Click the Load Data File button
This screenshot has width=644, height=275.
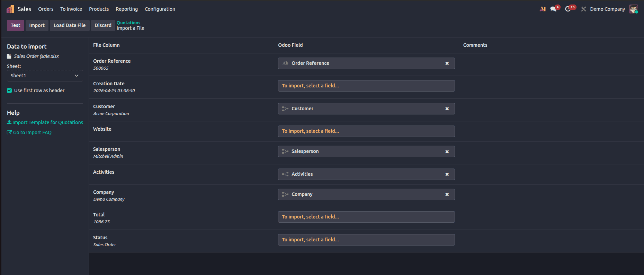coord(70,25)
